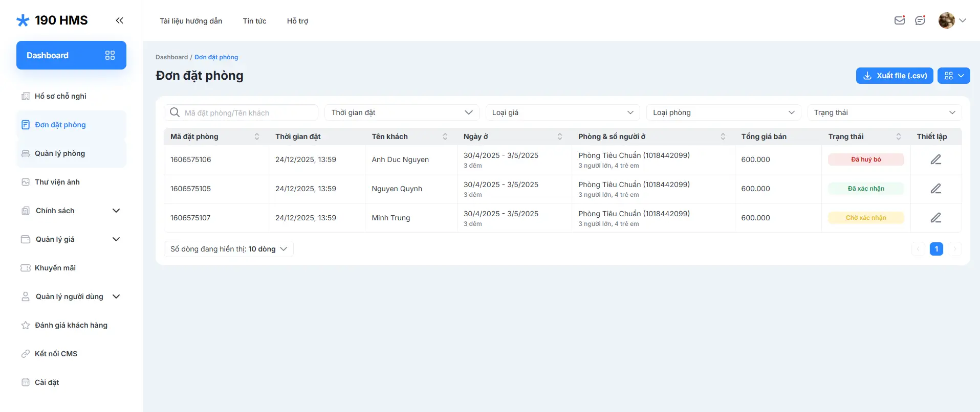This screenshot has width=980, height=412.
Task: Open the Loại phòng filter dropdown
Action: coord(723,112)
